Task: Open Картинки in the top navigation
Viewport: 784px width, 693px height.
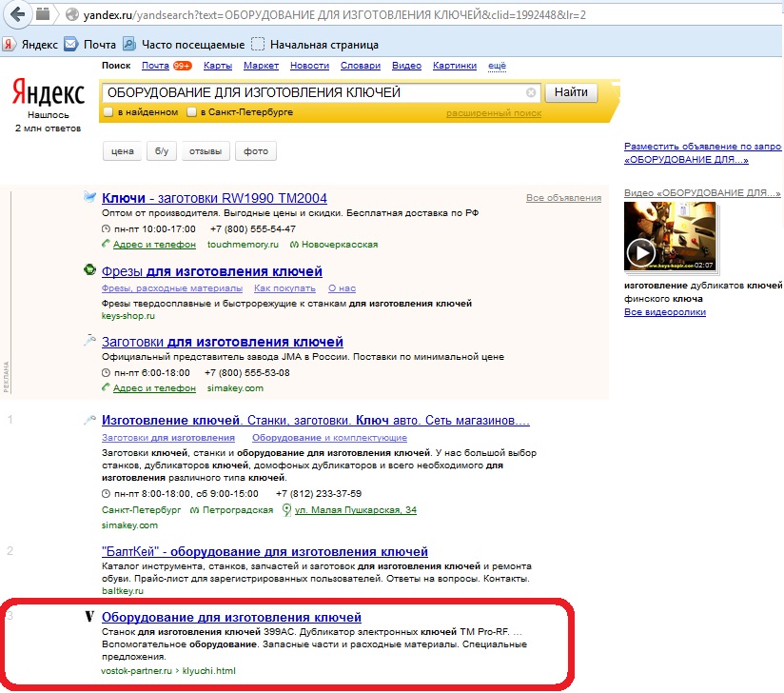Action: (x=455, y=66)
